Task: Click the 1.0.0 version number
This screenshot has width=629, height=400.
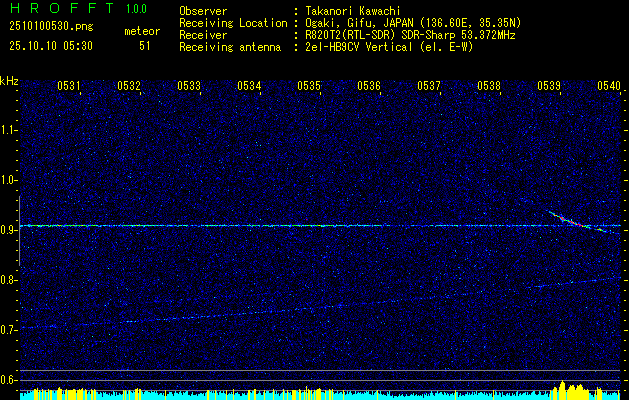Action: [x=136, y=9]
